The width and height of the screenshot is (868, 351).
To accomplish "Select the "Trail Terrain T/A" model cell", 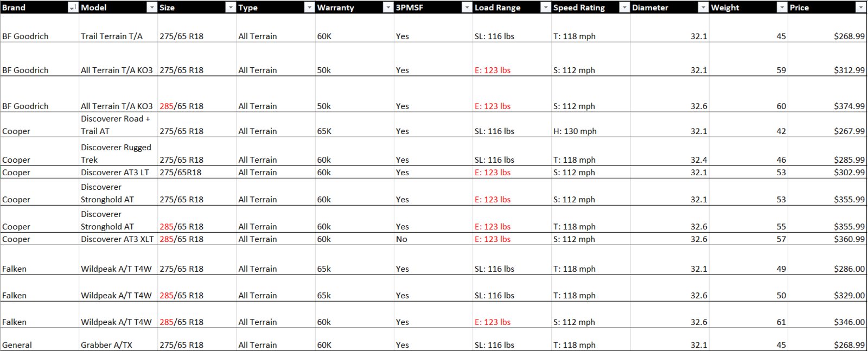I will pyautogui.click(x=118, y=28).
